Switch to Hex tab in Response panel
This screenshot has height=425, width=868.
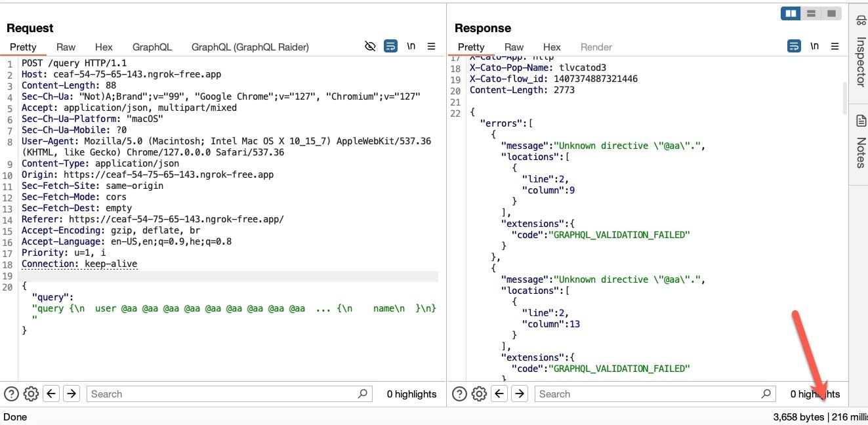tap(552, 47)
